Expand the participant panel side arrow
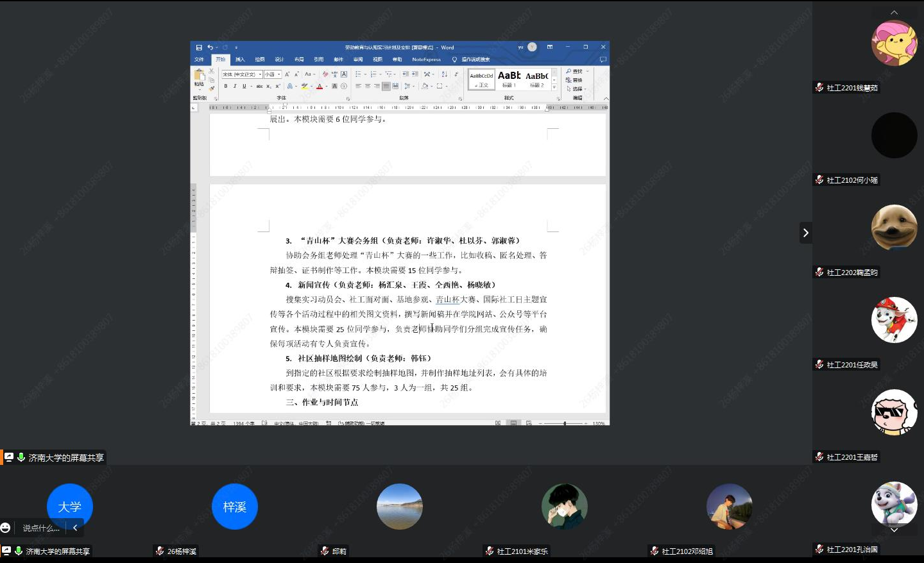 (806, 233)
